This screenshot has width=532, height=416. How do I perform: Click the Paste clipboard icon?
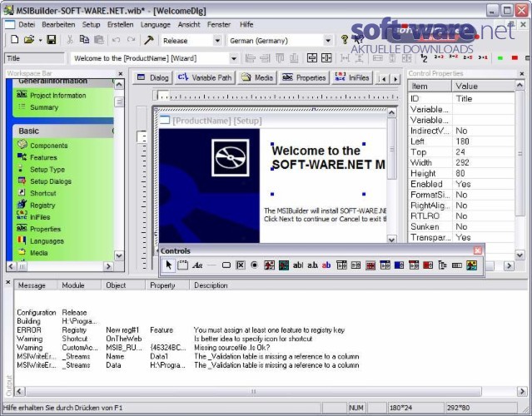[x=99, y=40]
